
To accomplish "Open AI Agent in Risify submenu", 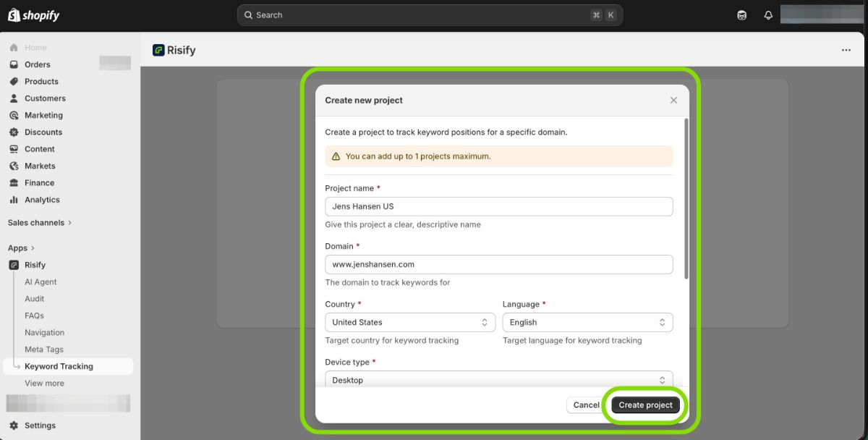I will (41, 282).
